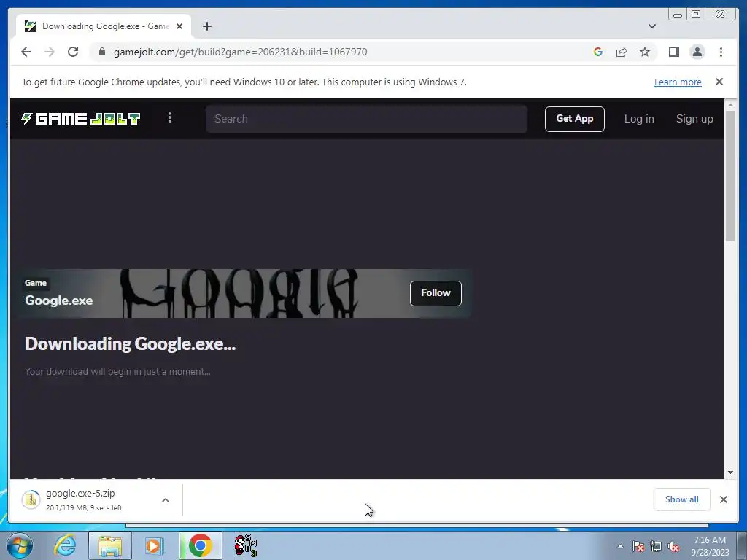
Task: Close the Downloading Google.exe tab
Action: coord(179,26)
